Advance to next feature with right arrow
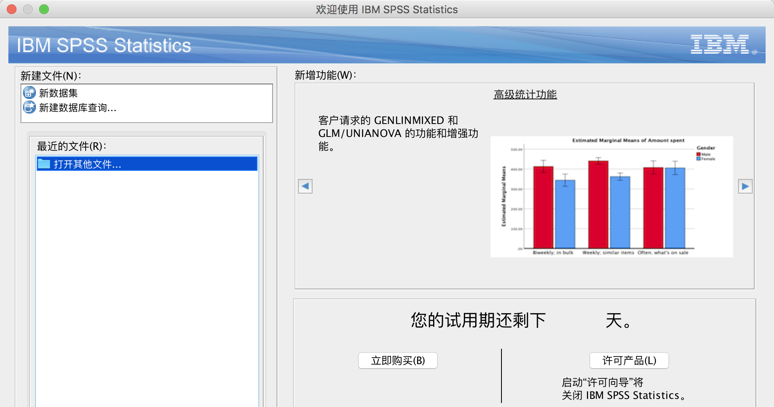Viewport: 774px width, 407px height. point(745,186)
